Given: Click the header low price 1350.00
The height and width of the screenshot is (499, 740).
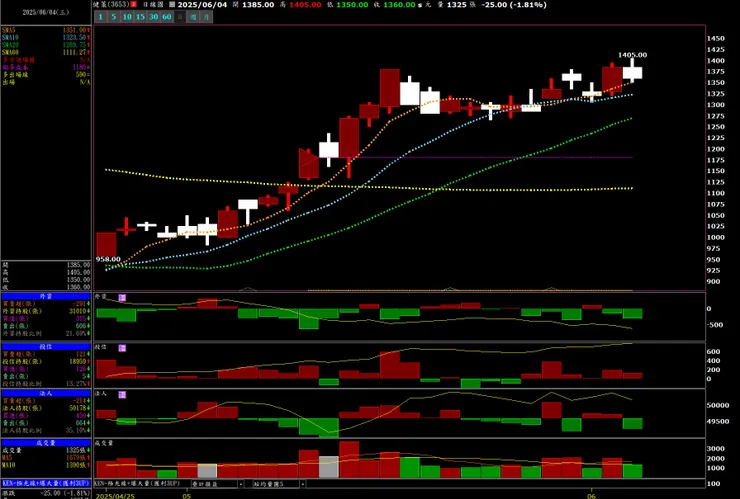Looking at the screenshot, I should [x=352, y=5].
